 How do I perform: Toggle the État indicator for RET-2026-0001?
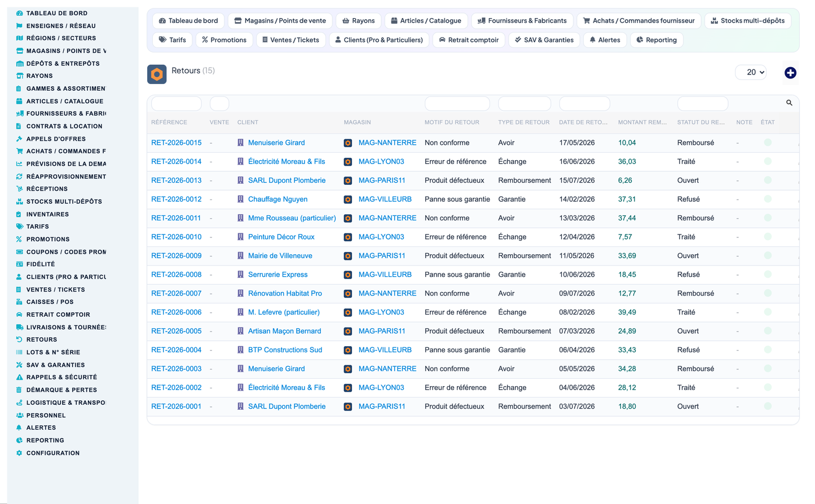point(768,406)
